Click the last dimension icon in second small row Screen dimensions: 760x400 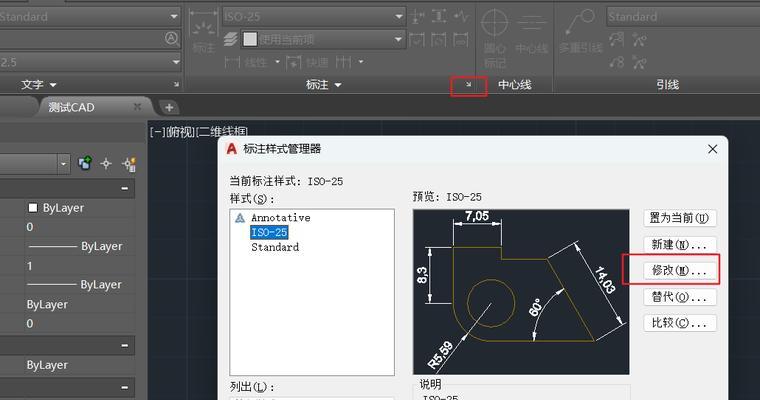[461, 39]
